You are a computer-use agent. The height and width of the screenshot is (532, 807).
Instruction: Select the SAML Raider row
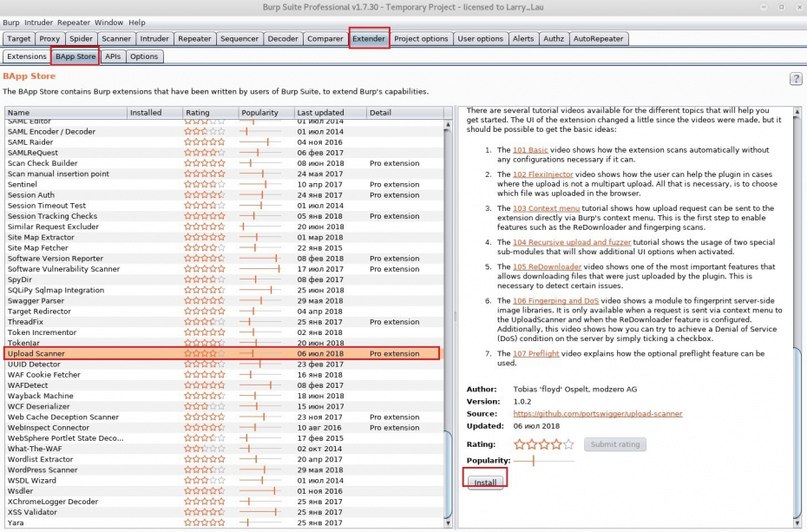point(223,142)
